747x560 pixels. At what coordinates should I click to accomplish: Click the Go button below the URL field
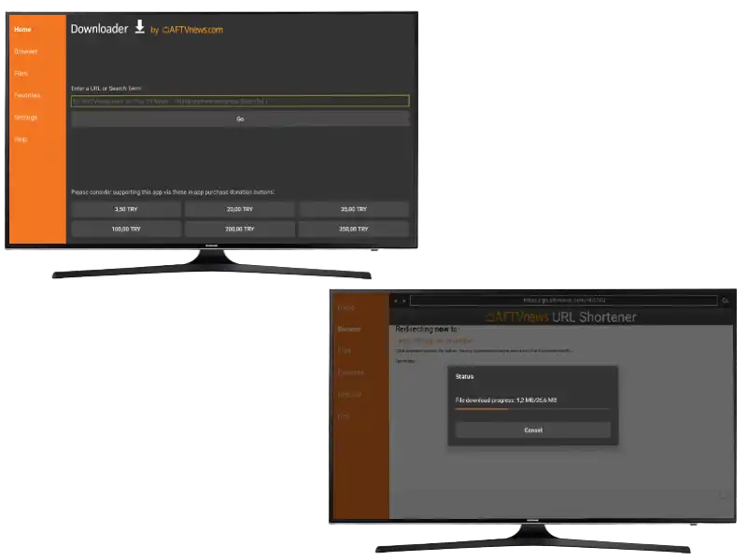click(240, 119)
